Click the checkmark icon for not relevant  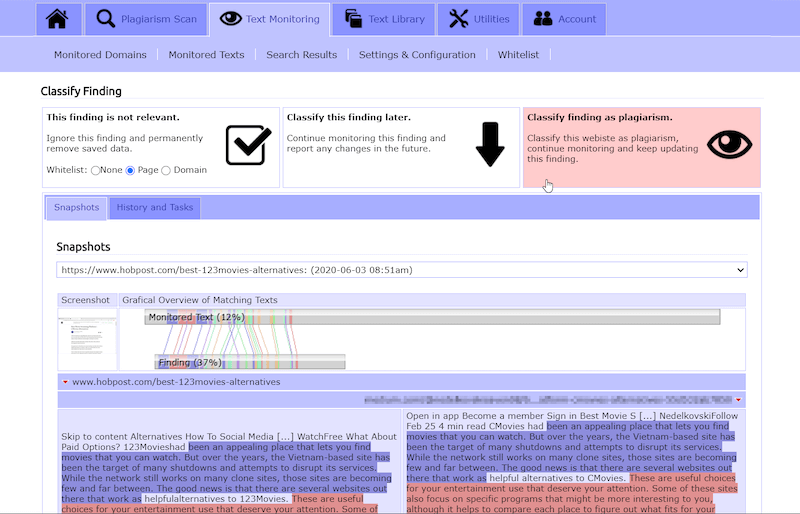click(248, 145)
